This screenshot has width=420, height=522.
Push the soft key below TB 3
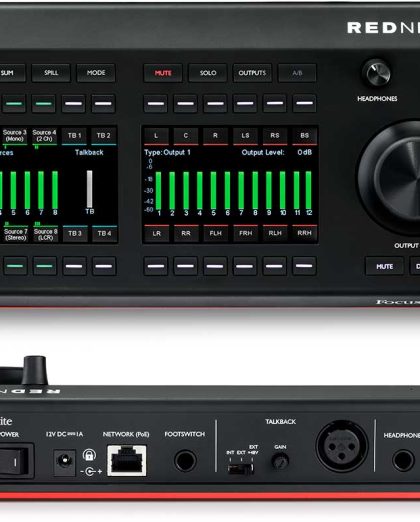pyautogui.click(x=74, y=266)
